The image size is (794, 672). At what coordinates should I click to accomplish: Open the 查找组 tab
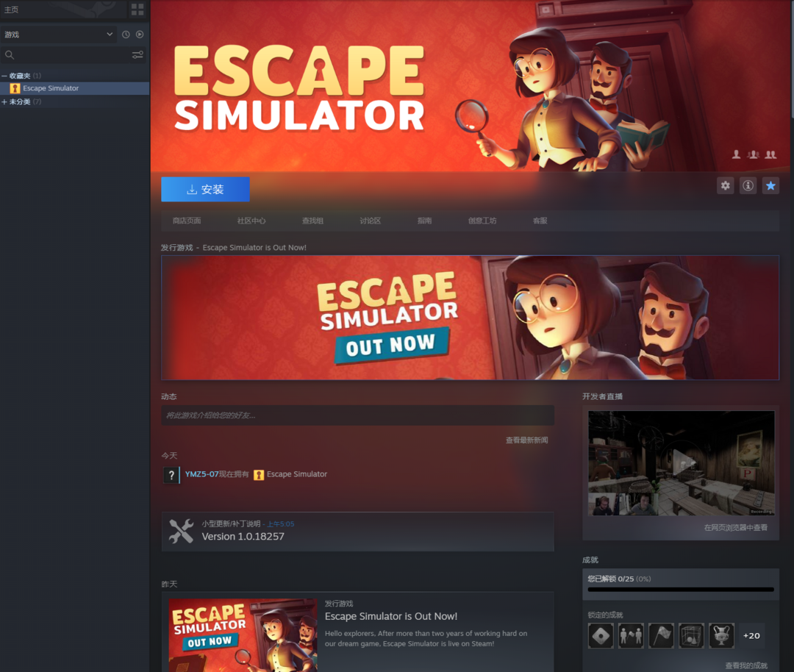pyautogui.click(x=313, y=221)
